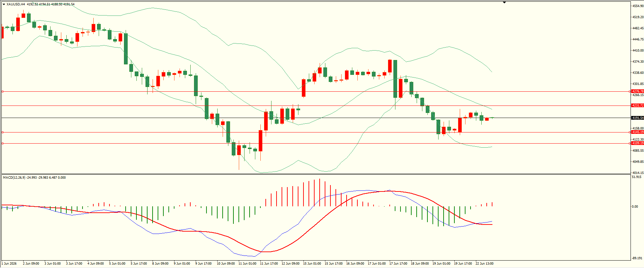
Task: Select the 4145.19 horizontal line price tag
Action: point(638,132)
